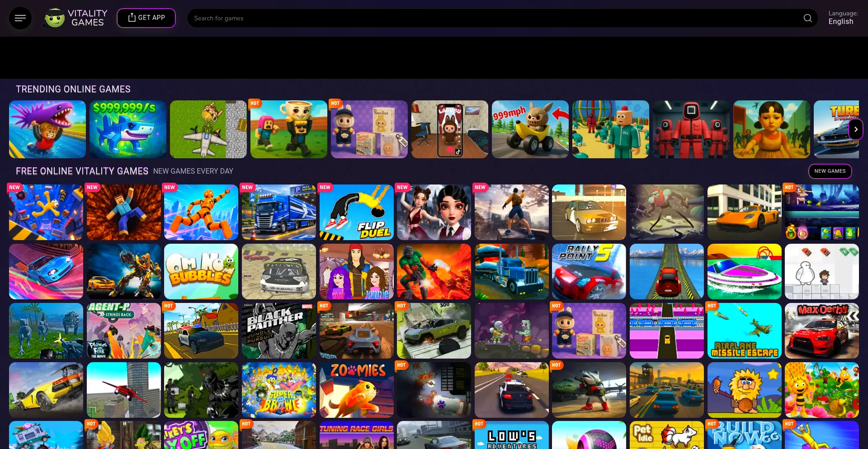Click the Vitality Games frog logo
868x449 pixels.
click(75, 18)
